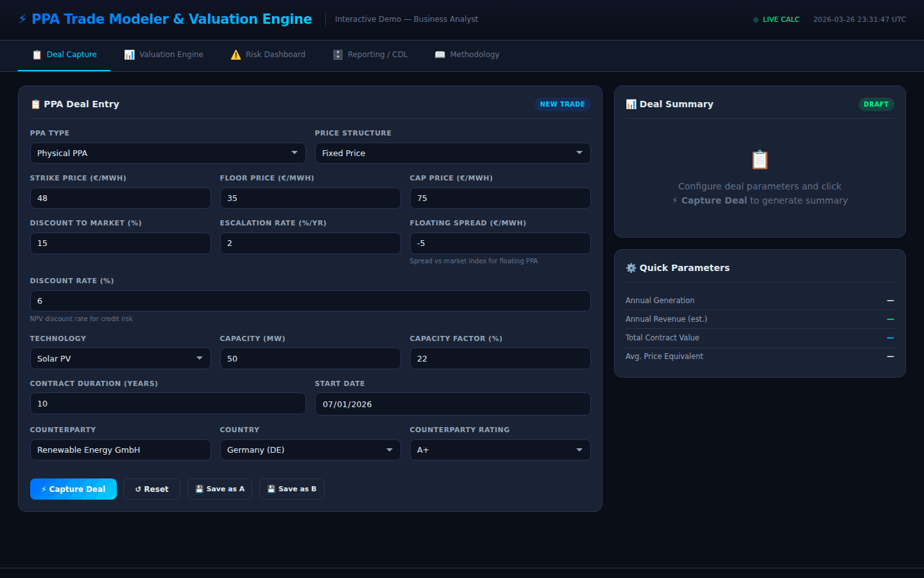Click the Reset button
Image resolution: width=924 pixels, height=578 pixels.
[151, 489]
